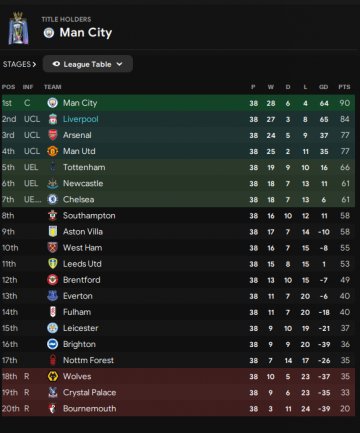360x433 pixels.
Task: Expand the dropdown chevron next to League Table
Action: pyautogui.click(x=120, y=64)
